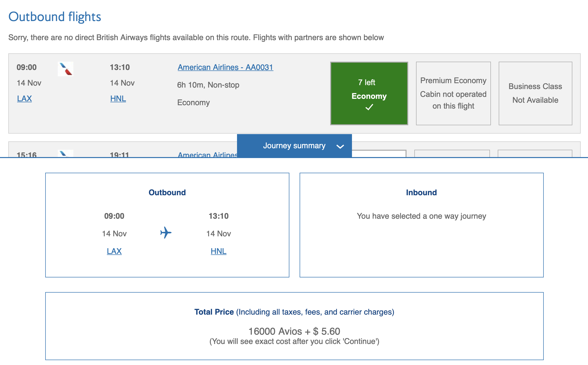The height and width of the screenshot is (365, 588).
Task: Open the Journey summary tab
Action: click(x=294, y=146)
